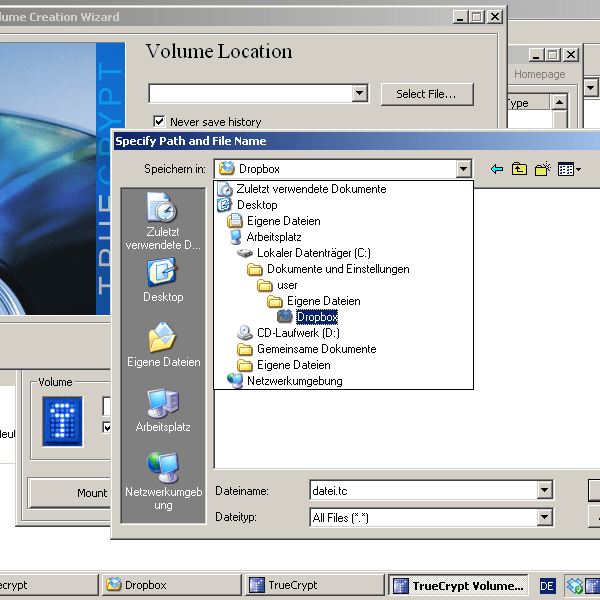Open Homepage menu in background window
The image size is (600, 600).
(x=540, y=74)
